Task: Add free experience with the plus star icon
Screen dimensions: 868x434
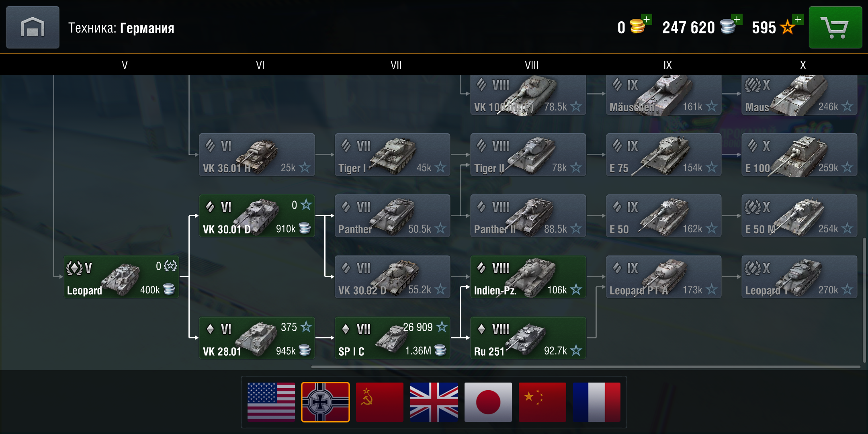Action: pyautogui.click(x=798, y=19)
